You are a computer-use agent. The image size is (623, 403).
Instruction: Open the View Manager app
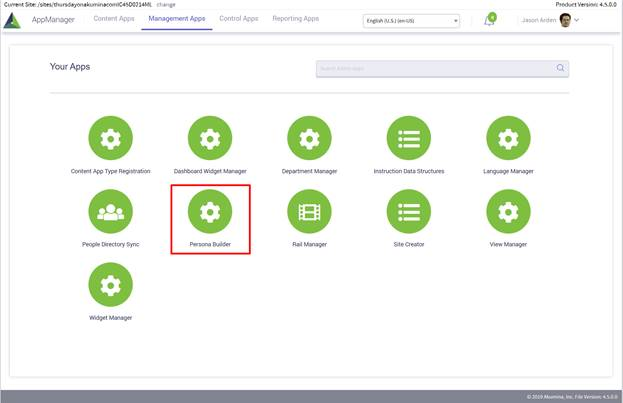(x=508, y=211)
